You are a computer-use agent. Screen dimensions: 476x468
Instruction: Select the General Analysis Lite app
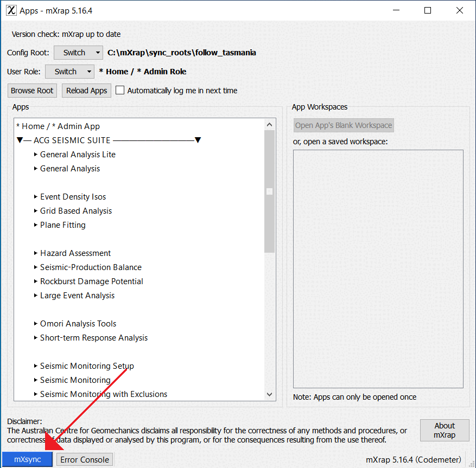tap(78, 155)
